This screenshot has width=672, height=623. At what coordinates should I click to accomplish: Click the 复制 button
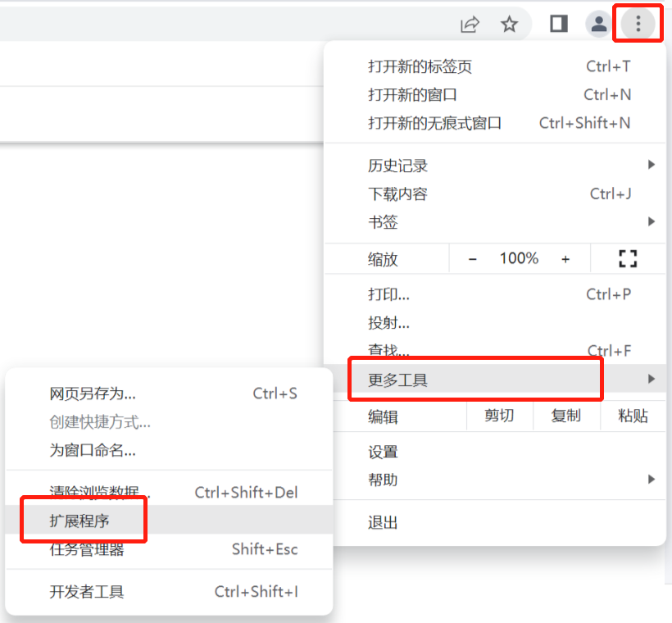coord(565,416)
